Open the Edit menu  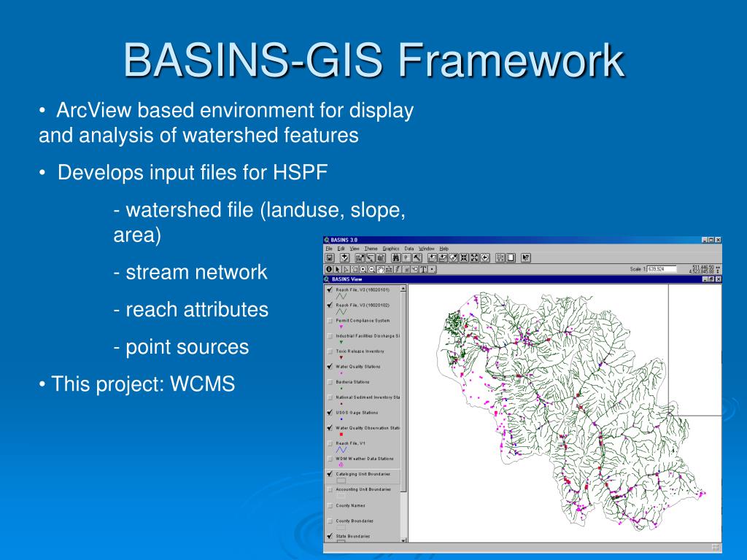(x=341, y=249)
